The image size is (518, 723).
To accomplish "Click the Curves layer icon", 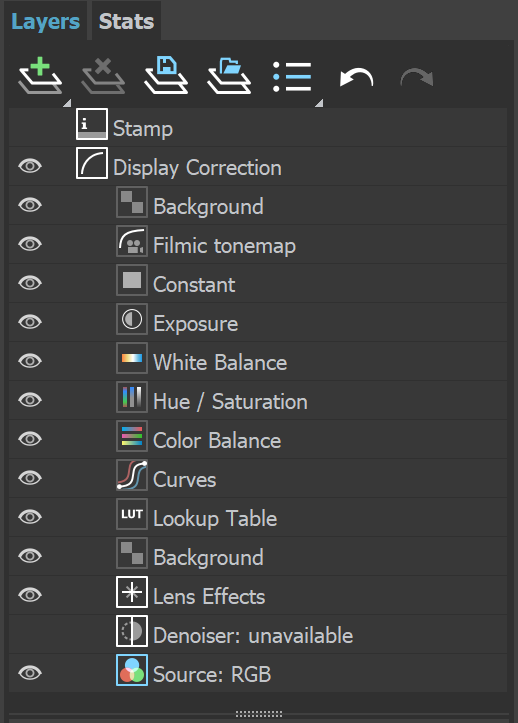I will tap(132, 475).
